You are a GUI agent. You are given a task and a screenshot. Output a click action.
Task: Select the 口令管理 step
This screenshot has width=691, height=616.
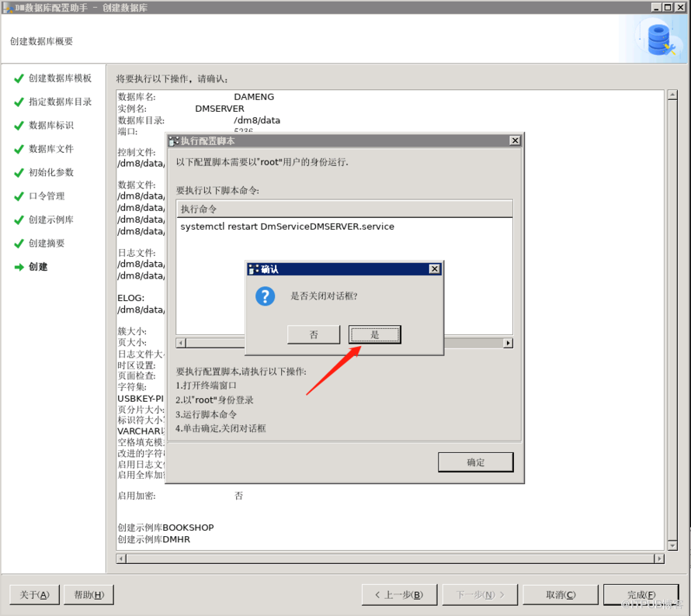47,196
